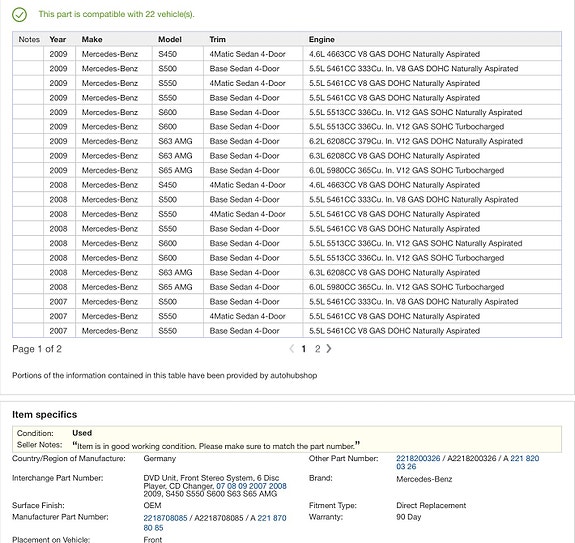Select the 2008 S63 AMG row
The width and height of the screenshot is (575, 543).
coord(287,272)
